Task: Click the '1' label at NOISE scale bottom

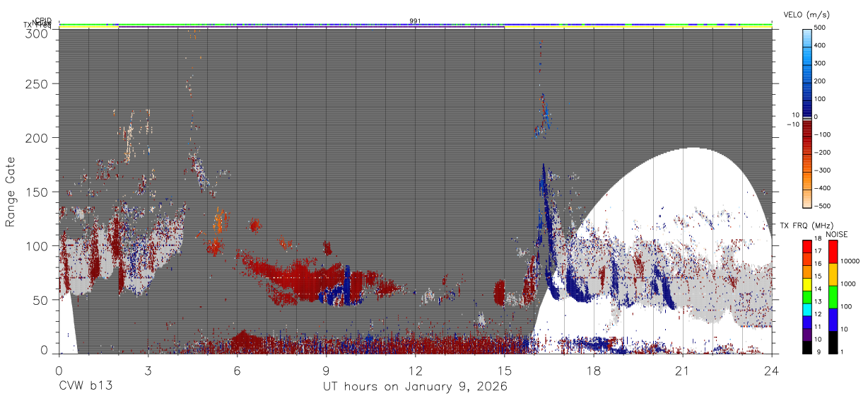Action: (x=843, y=353)
